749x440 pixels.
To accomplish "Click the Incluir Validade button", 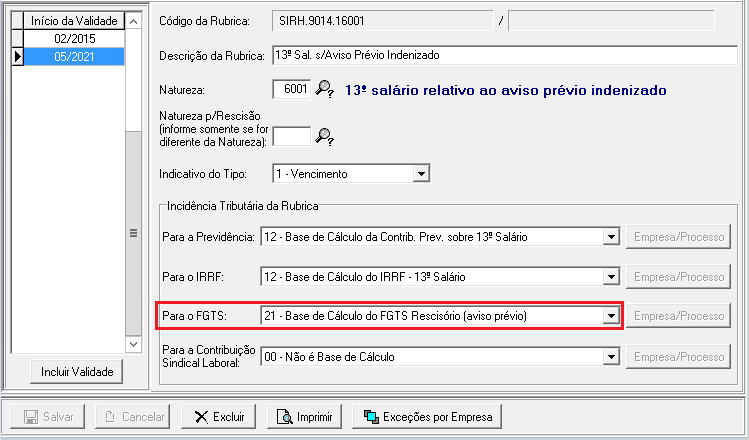I will pyautogui.click(x=75, y=372).
